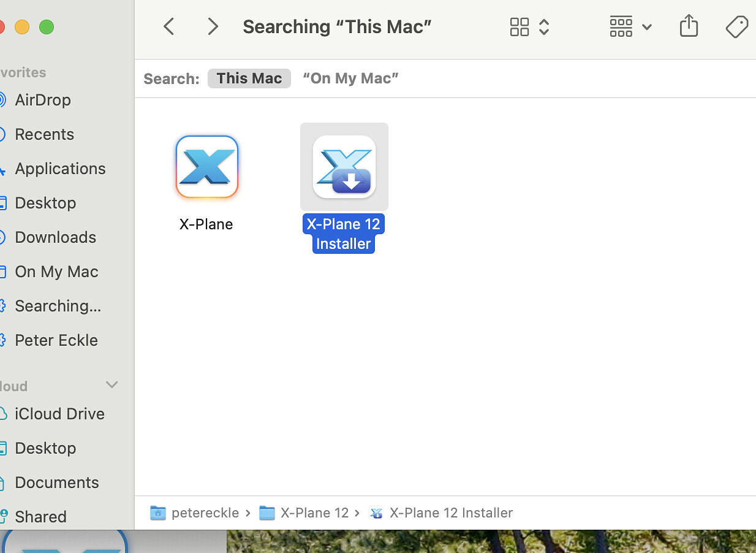Image resolution: width=756 pixels, height=553 pixels.
Task: Open the view options up-down chevron
Action: point(544,27)
